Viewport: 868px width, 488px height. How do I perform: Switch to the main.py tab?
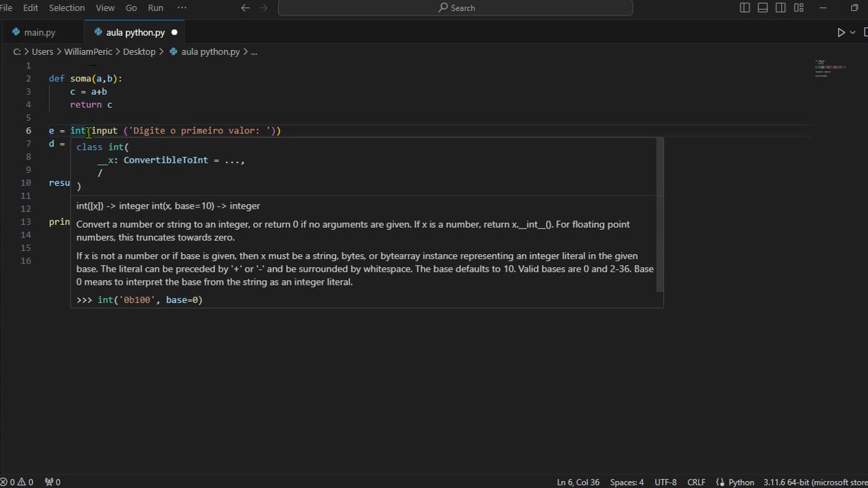(x=42, y=33)
